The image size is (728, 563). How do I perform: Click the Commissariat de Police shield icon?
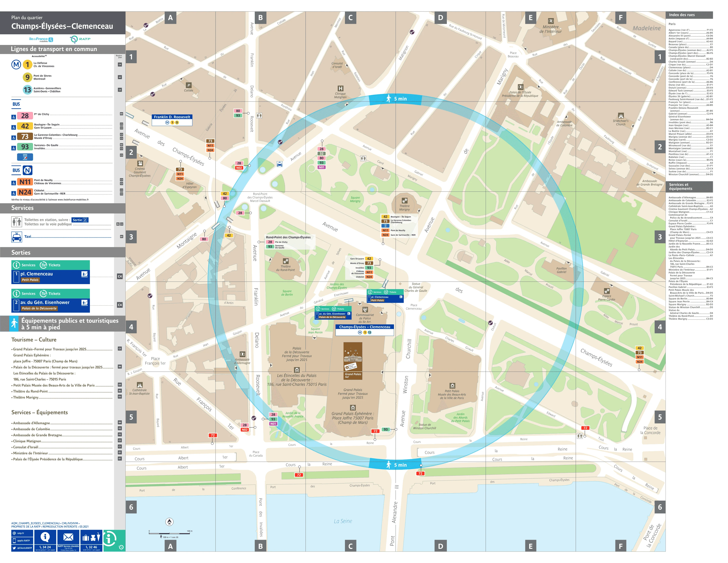point(365,310)
